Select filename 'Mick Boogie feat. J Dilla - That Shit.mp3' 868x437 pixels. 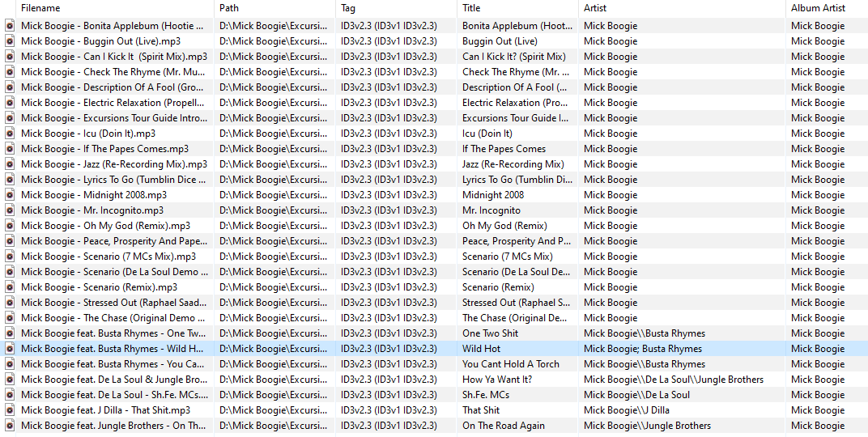[x=105, y=410]
